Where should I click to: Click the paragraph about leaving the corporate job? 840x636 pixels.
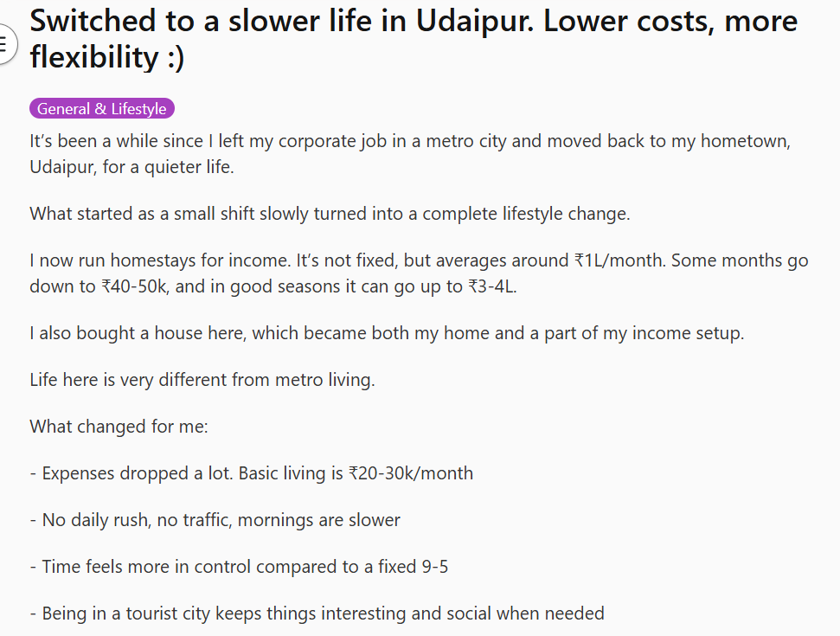pos(410,154)
